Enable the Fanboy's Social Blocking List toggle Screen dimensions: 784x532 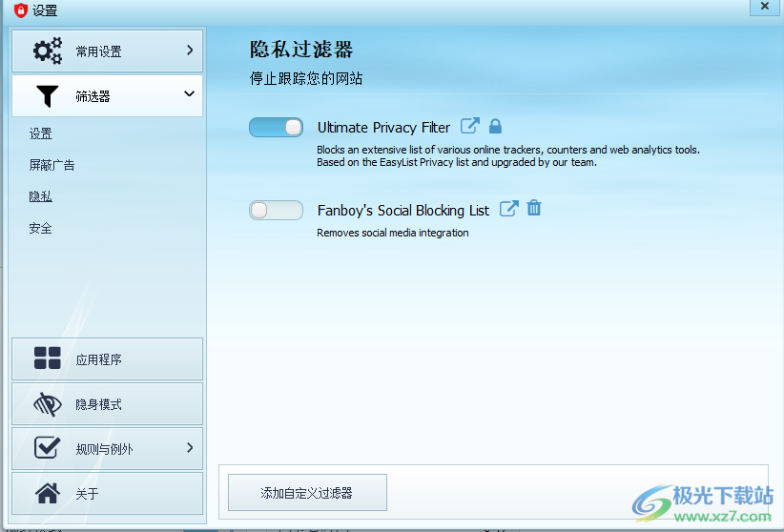276,210
